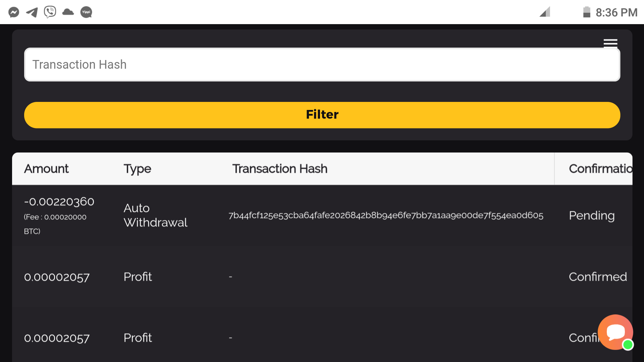Tap the Yippi notification icon
644x362 pixels.
click(x=86, y=12)
